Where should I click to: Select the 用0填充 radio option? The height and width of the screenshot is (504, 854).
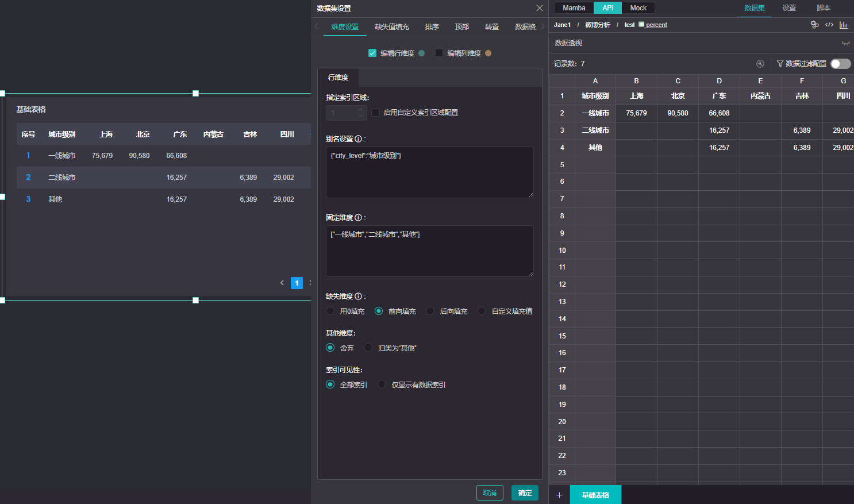tap(330, 311)
